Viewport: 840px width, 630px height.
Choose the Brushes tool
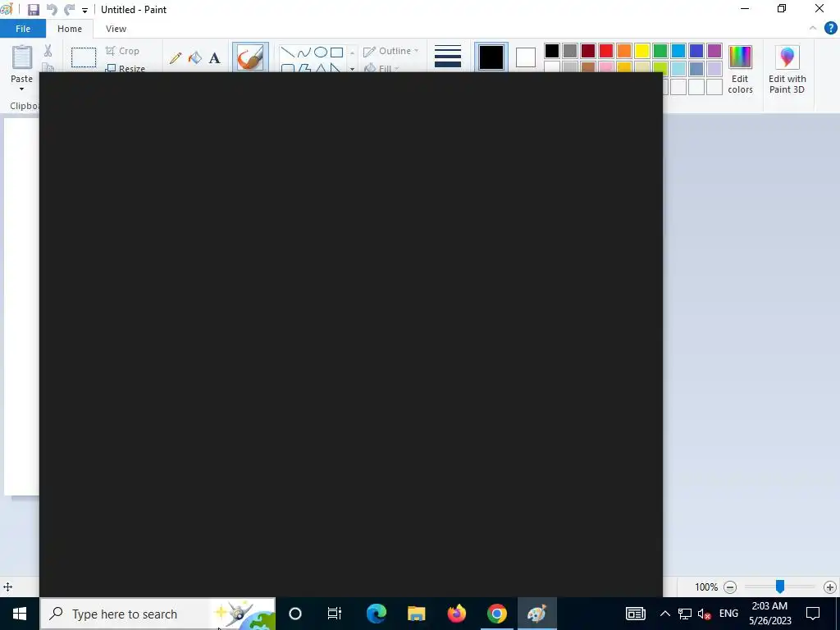click(x=250, y=57)
